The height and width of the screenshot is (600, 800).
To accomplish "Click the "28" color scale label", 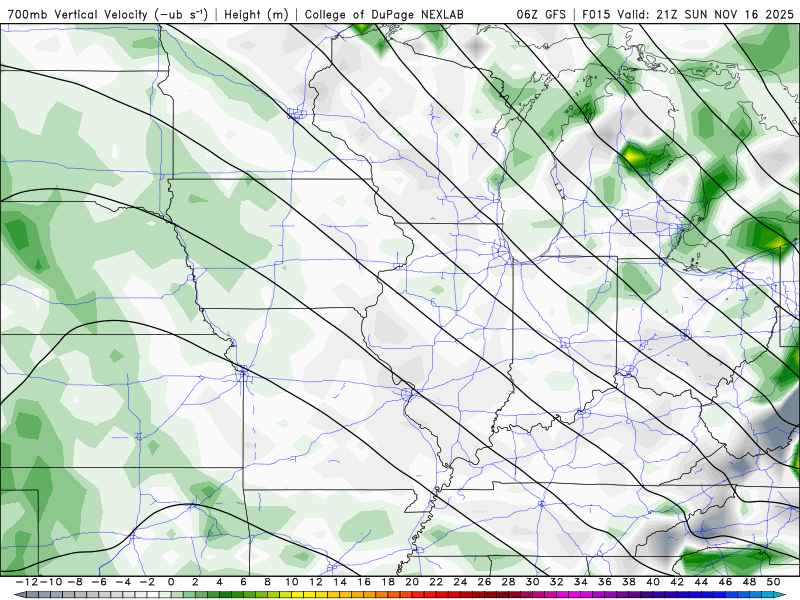I will coord(508,582).
